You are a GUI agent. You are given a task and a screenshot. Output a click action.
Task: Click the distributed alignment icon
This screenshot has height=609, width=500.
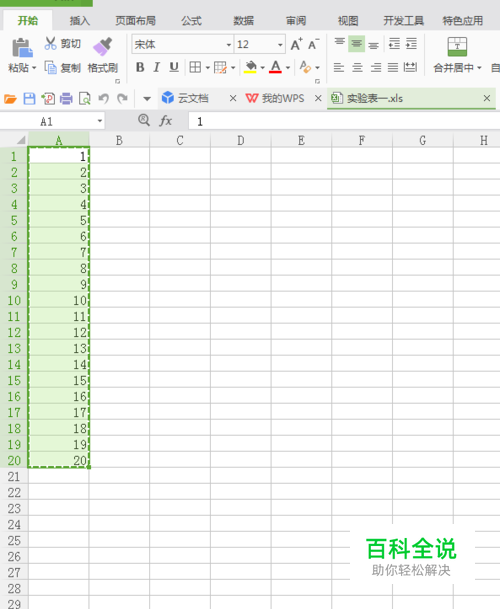click(x=410, y=67)
